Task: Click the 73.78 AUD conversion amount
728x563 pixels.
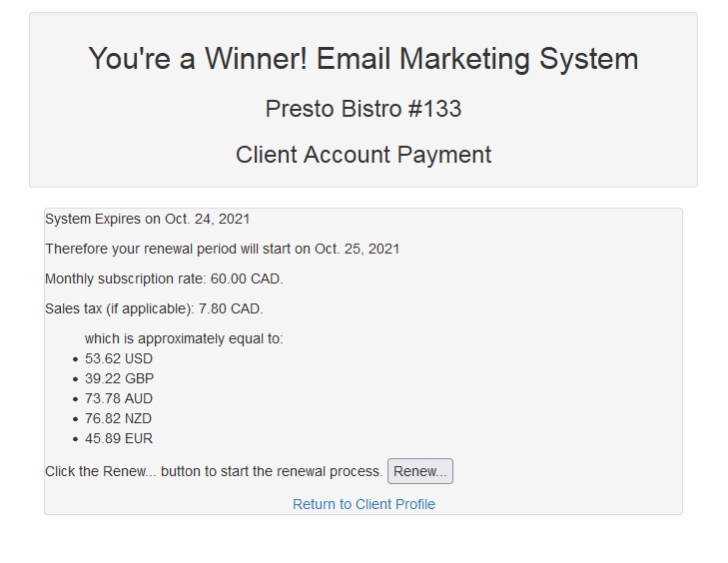Action: (119, 398)
